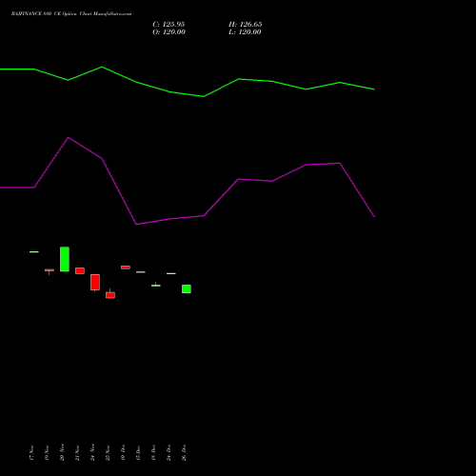Click the 17 Nov date label

(x=31, y=453)
